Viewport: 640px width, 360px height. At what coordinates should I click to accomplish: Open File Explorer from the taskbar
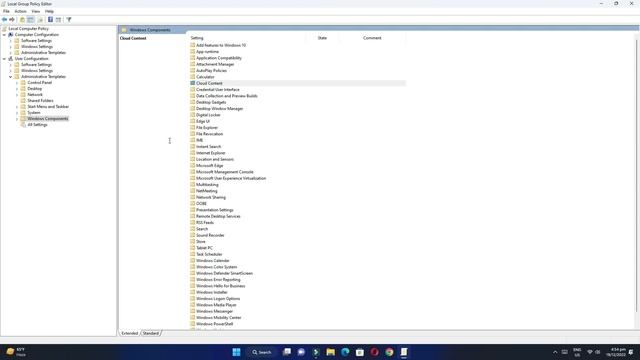click(x=330, y=352)
